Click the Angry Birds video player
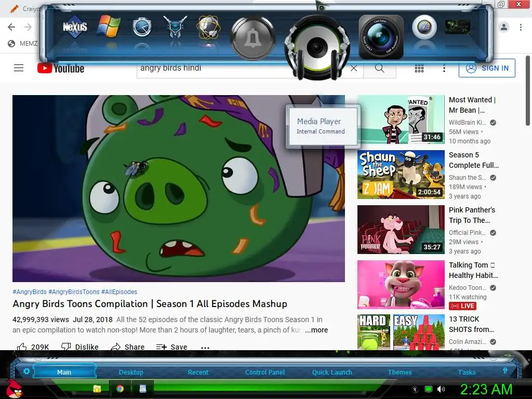The height and width of the screenshot is (399, 532). [x=179, y=188]
